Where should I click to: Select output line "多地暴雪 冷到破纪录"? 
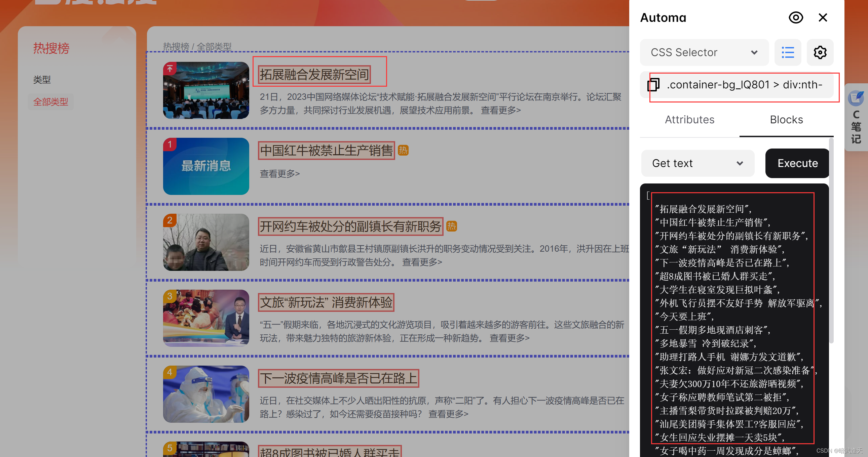point(705,343)
